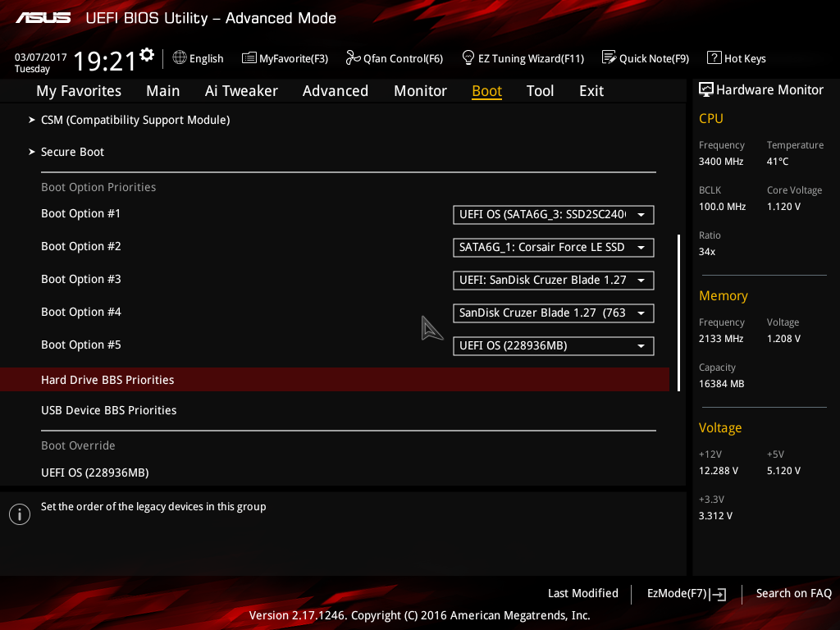Click the Qfan Control fan icon
This screenshot has height=630, width=840.
[x=353, y=57]
